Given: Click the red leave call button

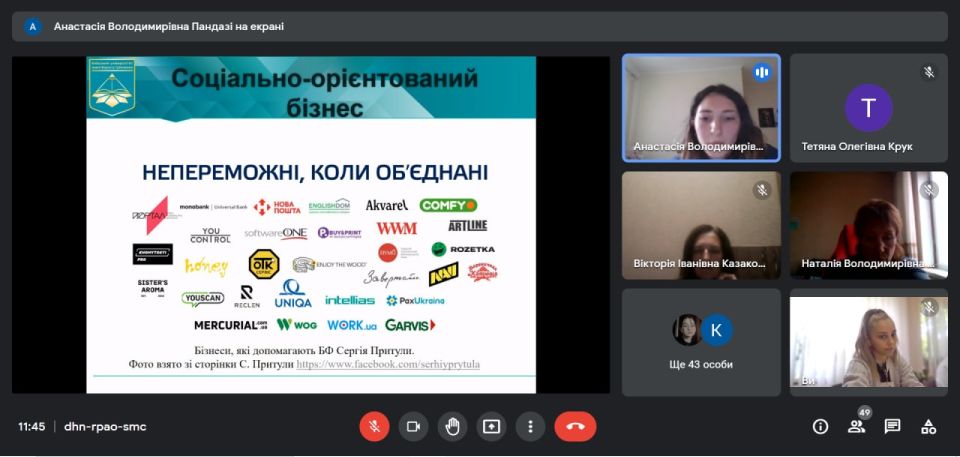Looking at the screenshot, I should (x=576, y=426).
